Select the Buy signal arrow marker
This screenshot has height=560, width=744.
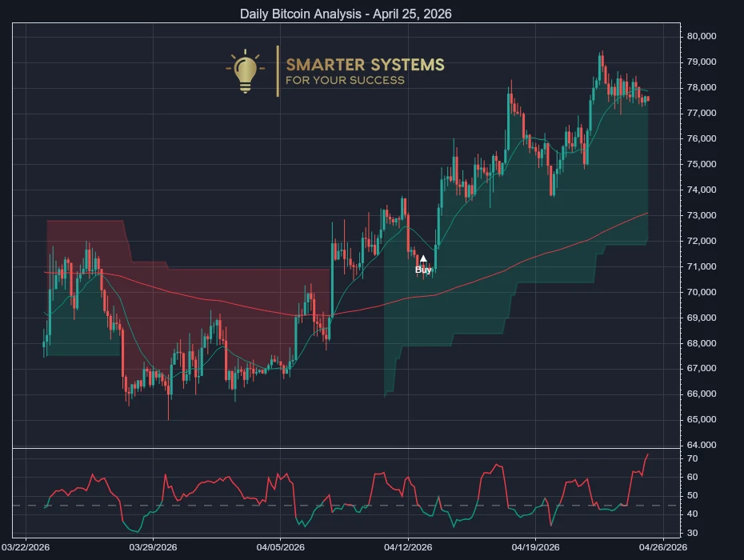(x=423, y=258)
